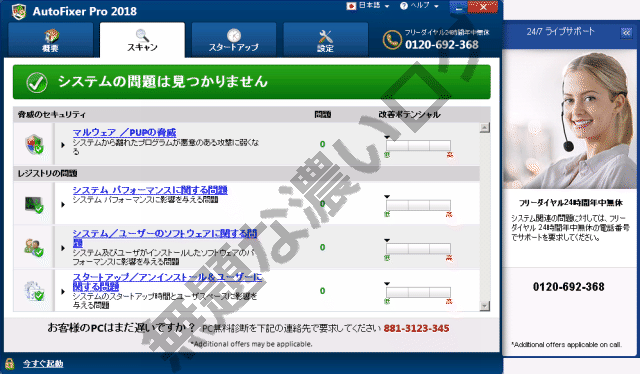Minimize the AutoFixer Pro window
The height and width of the screenshot is (374, 640).
459,7
